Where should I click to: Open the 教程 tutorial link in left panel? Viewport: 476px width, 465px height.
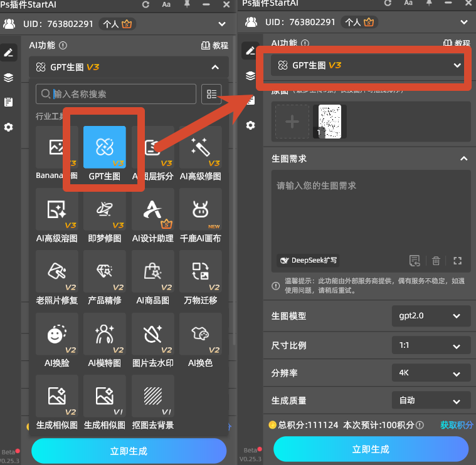[214, 46]
